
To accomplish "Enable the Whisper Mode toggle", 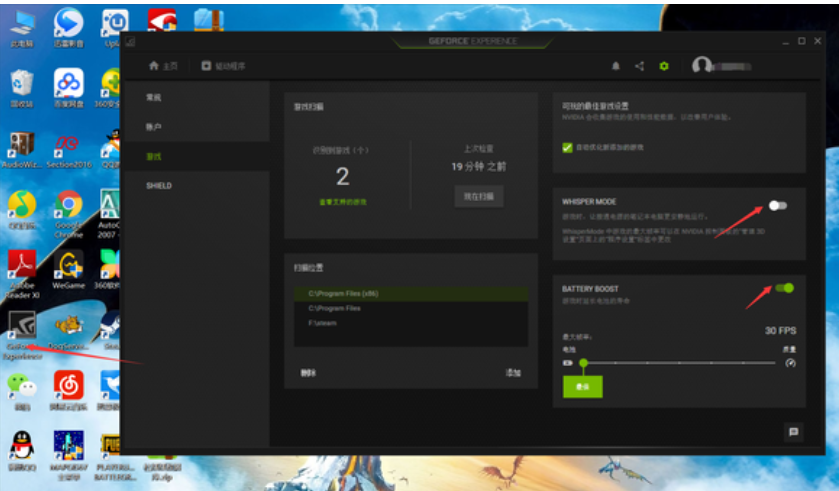I will (777, 205).
